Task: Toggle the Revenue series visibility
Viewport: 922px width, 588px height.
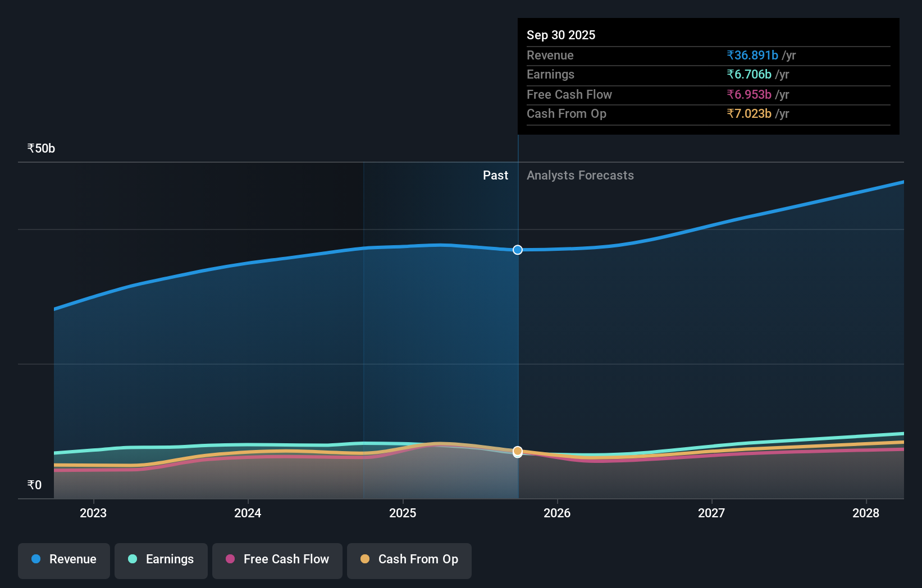Action: pyautogui.click(x=63, y=559)
